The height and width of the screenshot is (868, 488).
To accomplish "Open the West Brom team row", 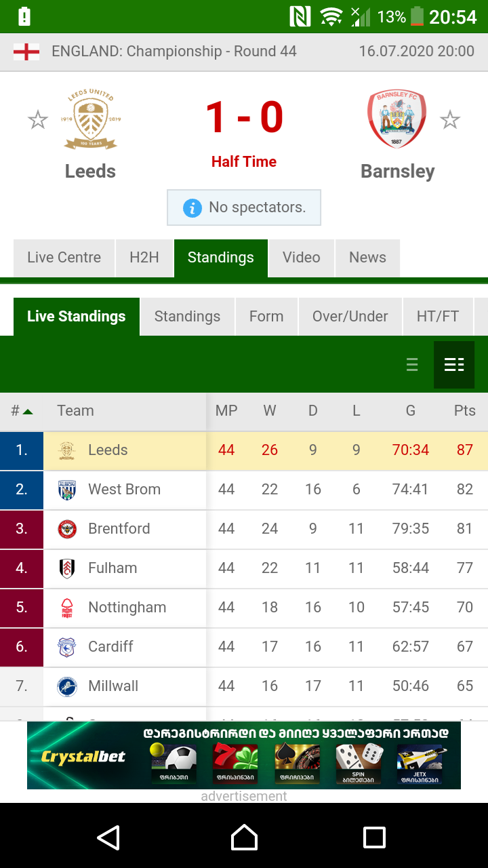I will tap(125, 490).
